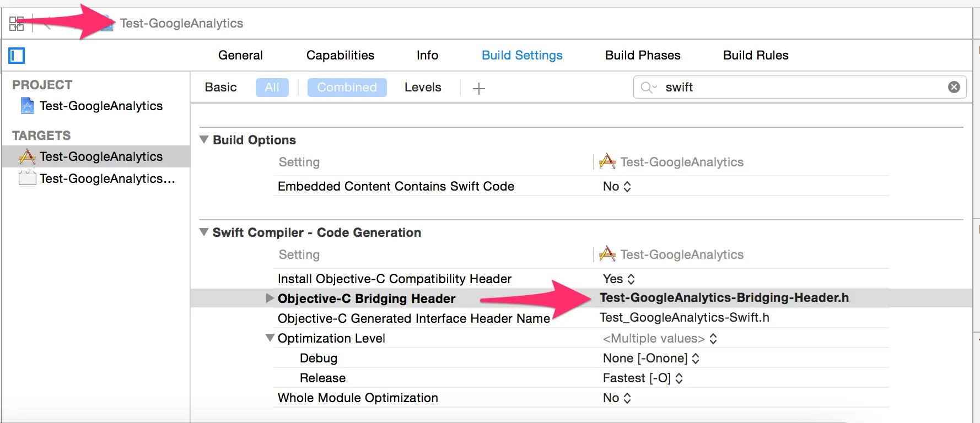Open Whole Module Optimization dropdown
The width and height of the screenshot is (980, 423).
[x=617, y=398]
